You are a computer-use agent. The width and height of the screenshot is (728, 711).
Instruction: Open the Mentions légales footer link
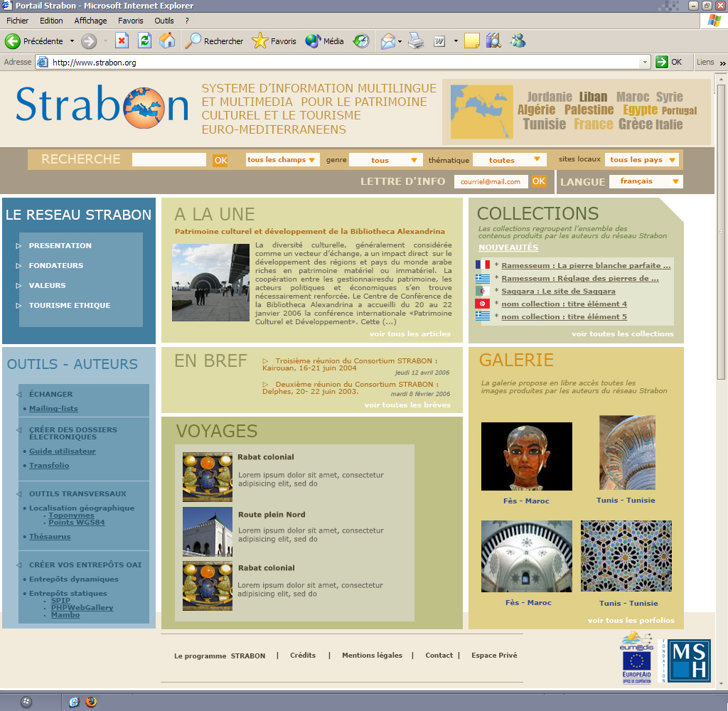372,655
